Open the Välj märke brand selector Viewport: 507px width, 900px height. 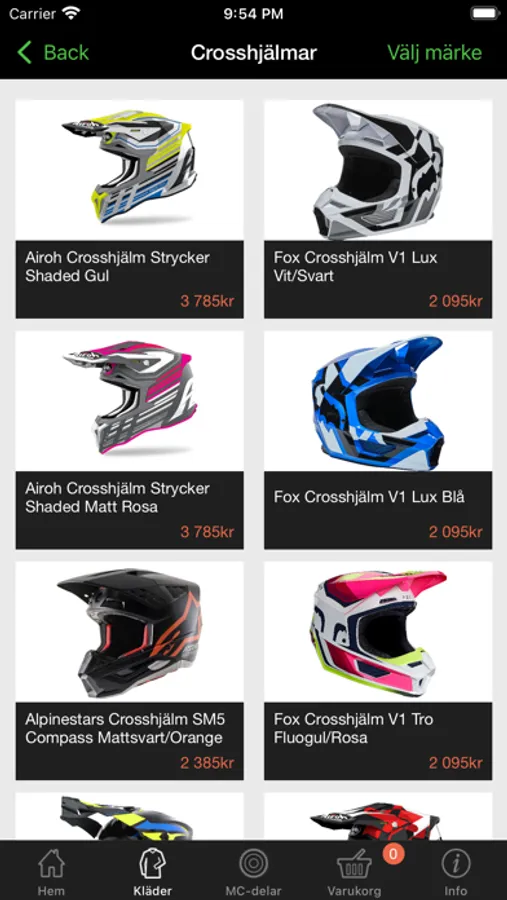[435, 52]
